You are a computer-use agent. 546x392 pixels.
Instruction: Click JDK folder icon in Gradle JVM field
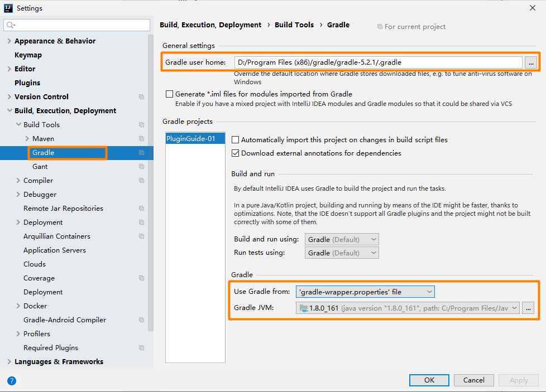tap(304, 308)
